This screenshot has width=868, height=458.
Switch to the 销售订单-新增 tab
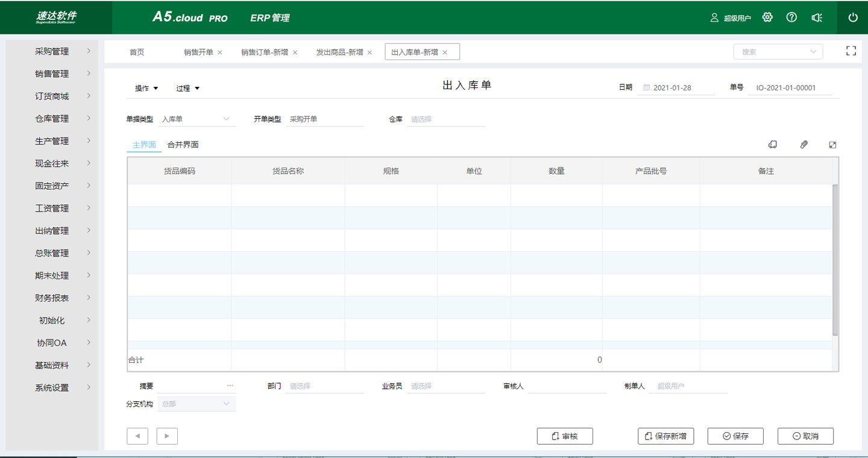click(265, 52)
